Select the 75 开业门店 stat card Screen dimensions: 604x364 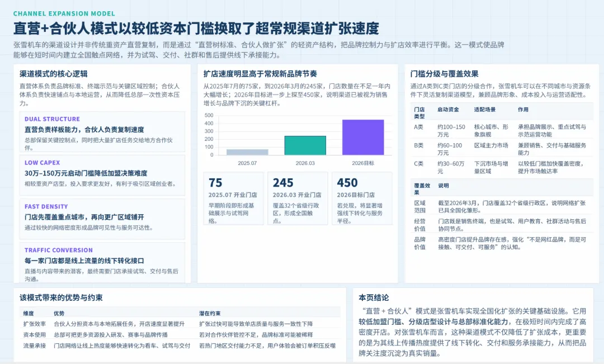(x=233, y=196)
